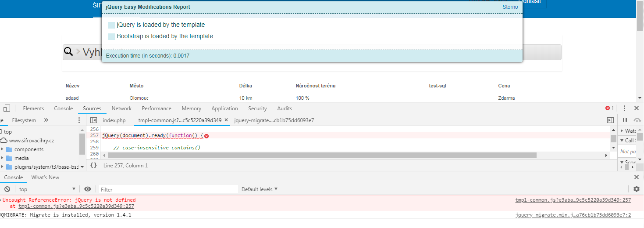
Task: Click the search magnifier icon on the page
Action: tap(68, 52)
